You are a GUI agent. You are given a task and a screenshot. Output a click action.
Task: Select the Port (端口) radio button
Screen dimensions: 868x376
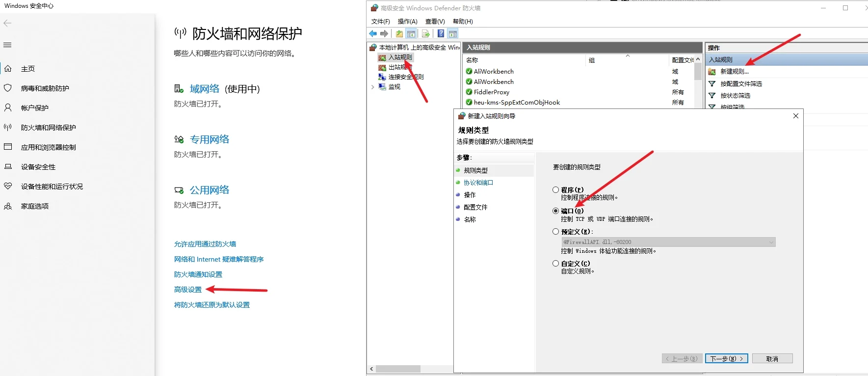pos(555,211)
